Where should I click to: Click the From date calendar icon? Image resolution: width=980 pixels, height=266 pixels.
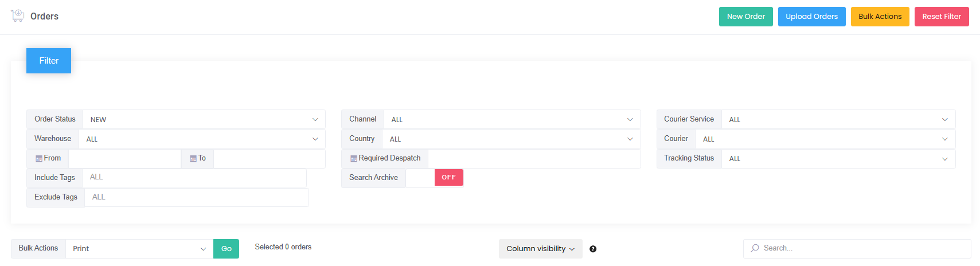(39, 159)
